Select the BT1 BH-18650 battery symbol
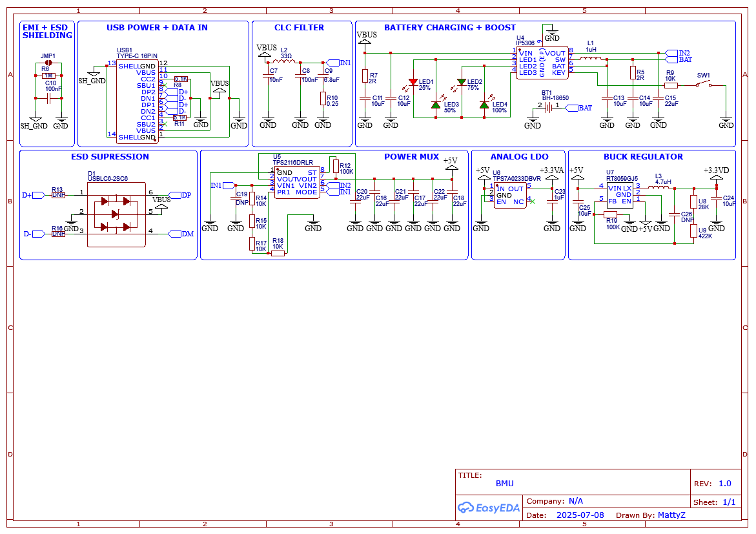The width and height of the screenshot is (756, 534). 548,108
